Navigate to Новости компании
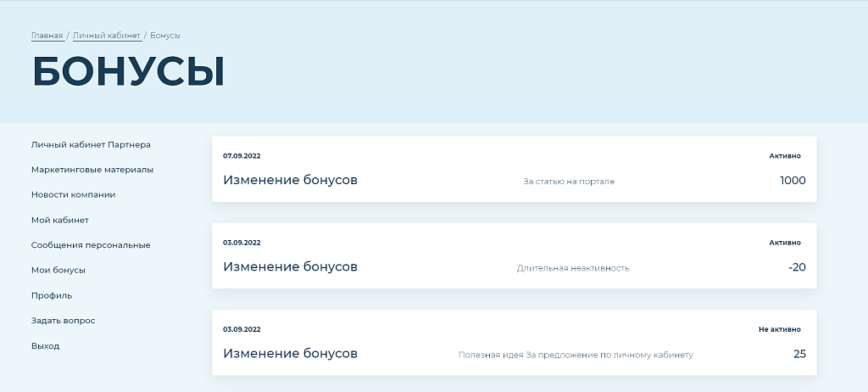The height and width of the screenshot is (392, 868). [73, 194]
